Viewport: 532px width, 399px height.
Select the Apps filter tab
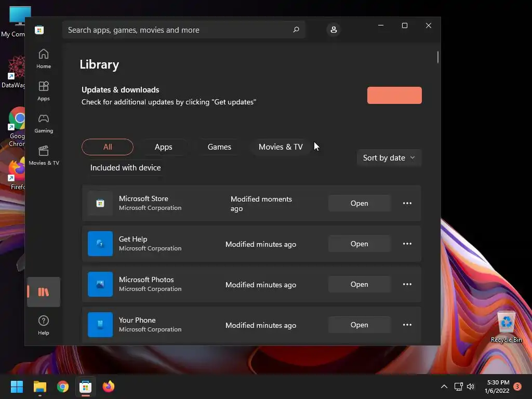point(164,147)
